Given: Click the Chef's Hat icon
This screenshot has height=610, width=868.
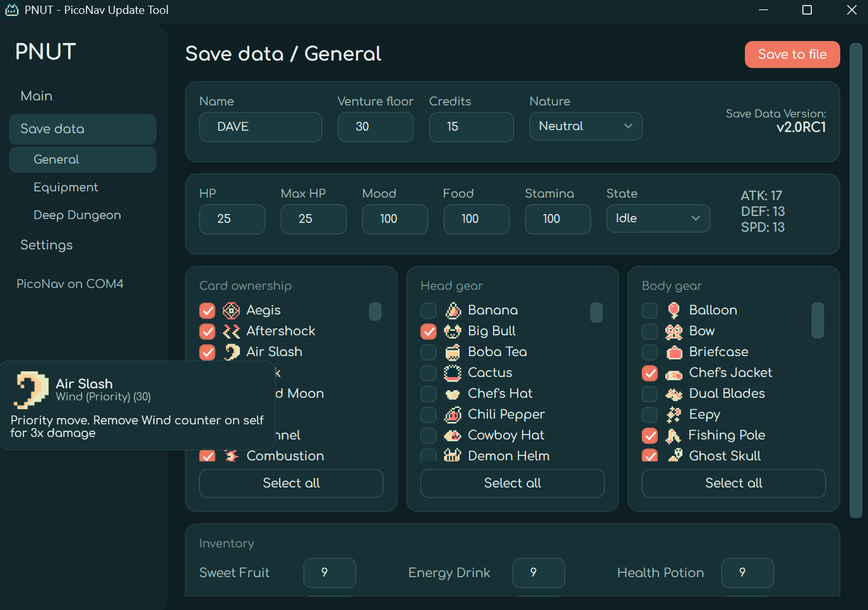Looking at the screenshot, I should coord(453,394).
